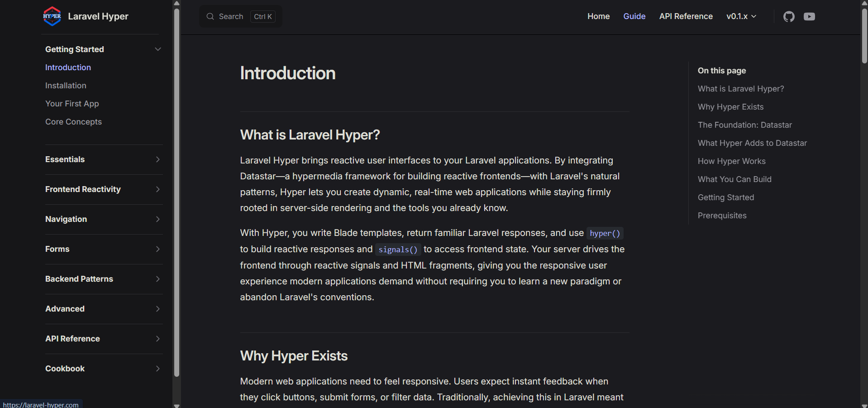
Task: Open API Reference in top navigation
Action: pos(686,16)
